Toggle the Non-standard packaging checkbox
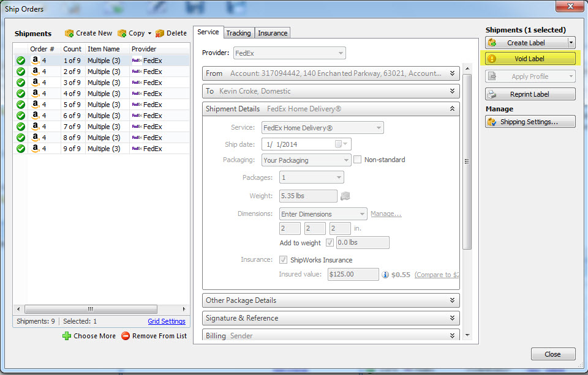This screenshot has height=375, width=588. (x=357, y=160)
